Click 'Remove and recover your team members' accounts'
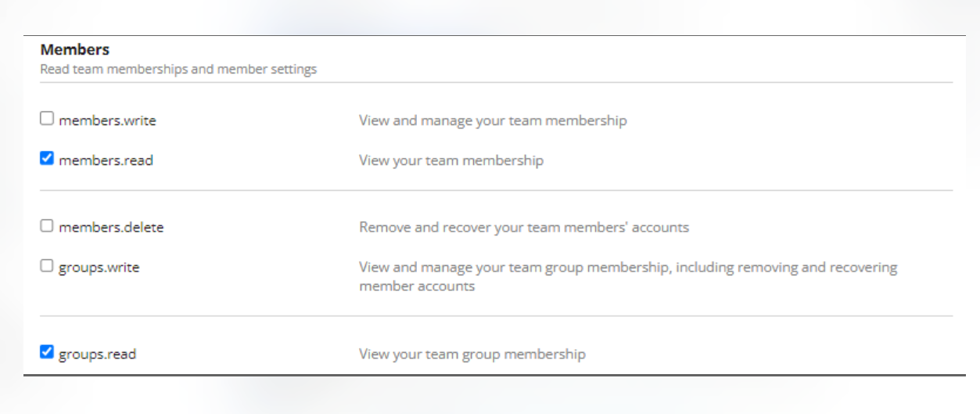 click(x=524, y=228)
